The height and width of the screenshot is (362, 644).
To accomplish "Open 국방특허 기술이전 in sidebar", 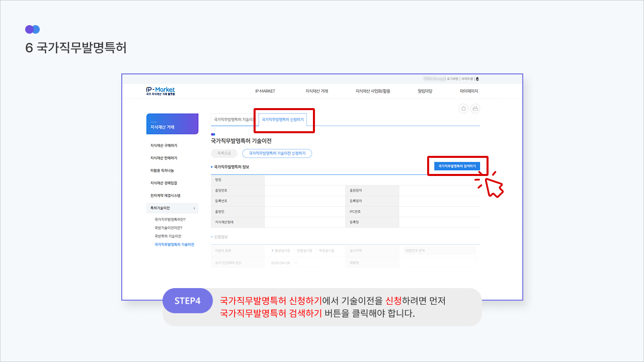I will pyautogui.click(x=168, y=236).
